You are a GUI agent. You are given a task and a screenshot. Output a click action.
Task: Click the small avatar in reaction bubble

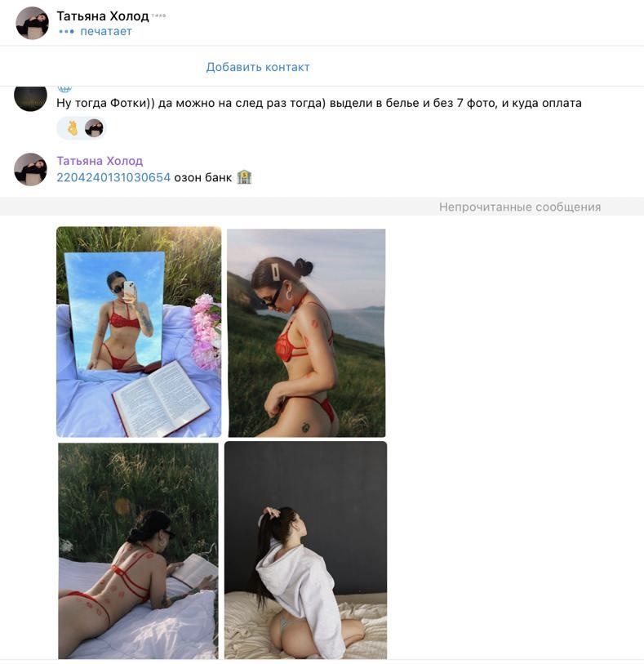pyautogui.click(x=94, y=128)
